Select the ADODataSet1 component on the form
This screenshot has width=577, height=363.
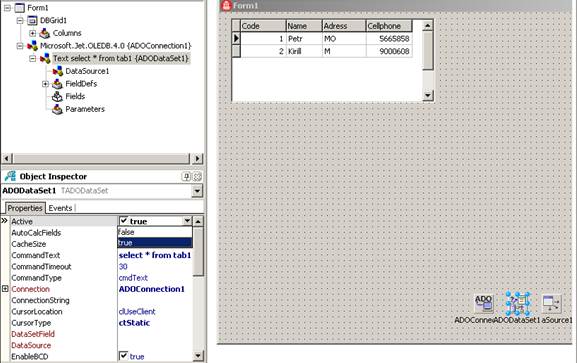click(518, 304)
